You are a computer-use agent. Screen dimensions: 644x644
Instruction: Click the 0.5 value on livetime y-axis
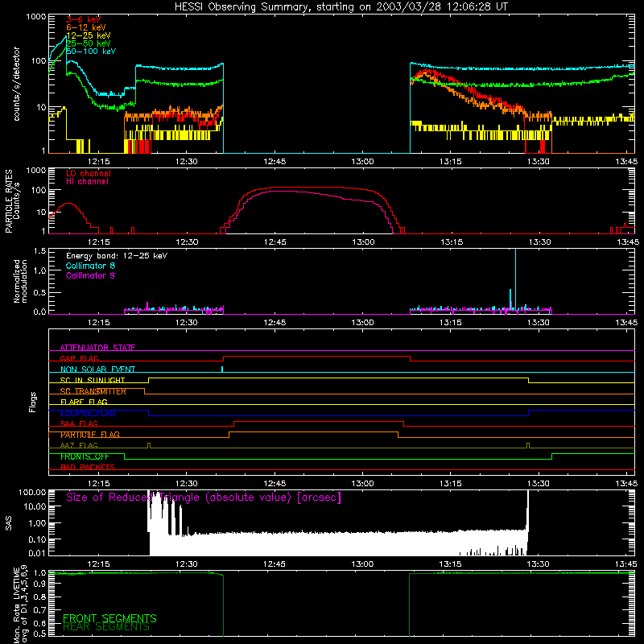pyautogui.click(x=39, y=634)
